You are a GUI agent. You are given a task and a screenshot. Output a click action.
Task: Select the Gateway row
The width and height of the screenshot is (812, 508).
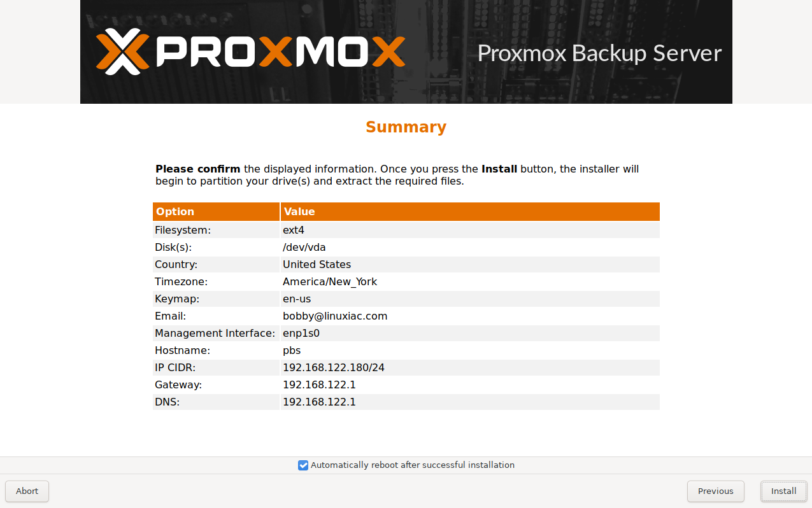pos(406,385)
